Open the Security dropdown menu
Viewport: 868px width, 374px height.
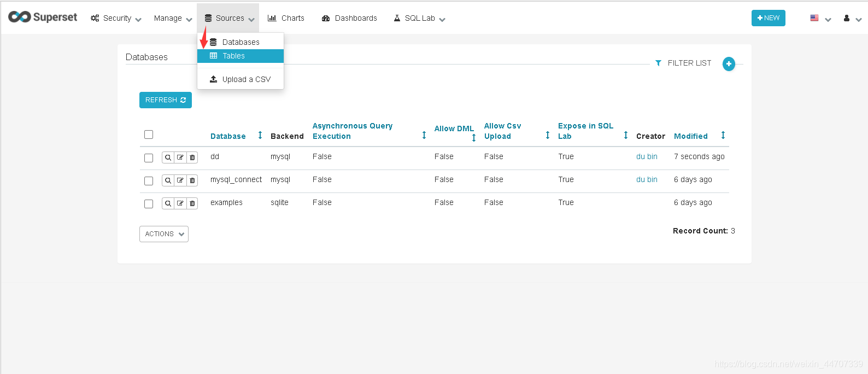click(116, 18)
